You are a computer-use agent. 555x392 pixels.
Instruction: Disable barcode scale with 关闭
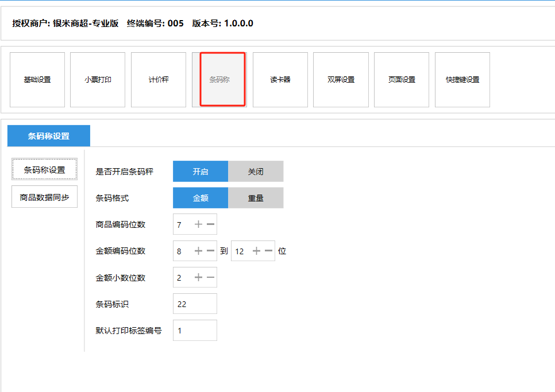coord(256,172)
